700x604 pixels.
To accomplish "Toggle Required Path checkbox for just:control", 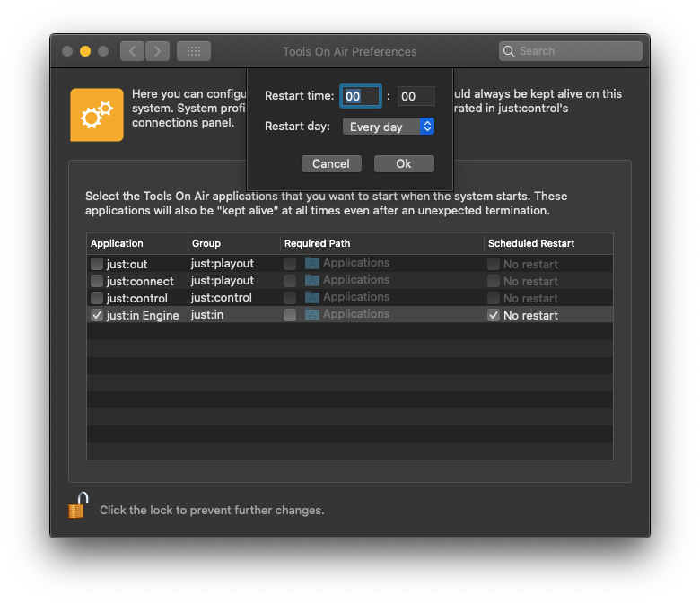I will coord(290,298).
